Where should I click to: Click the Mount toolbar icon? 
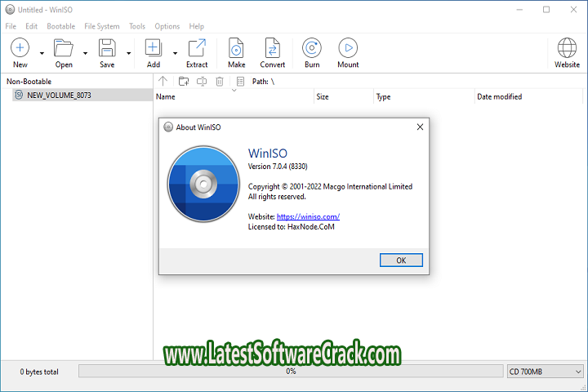[x=348, y=48]
